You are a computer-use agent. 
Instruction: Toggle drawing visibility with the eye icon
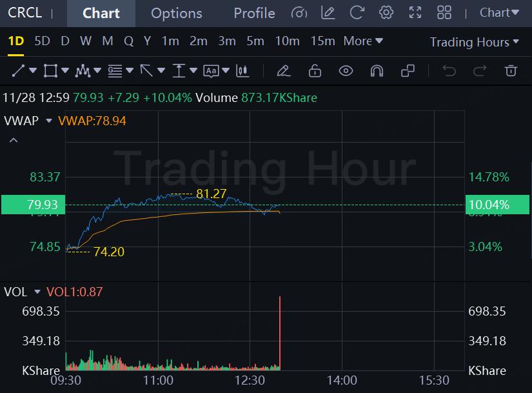pos(346,70)
